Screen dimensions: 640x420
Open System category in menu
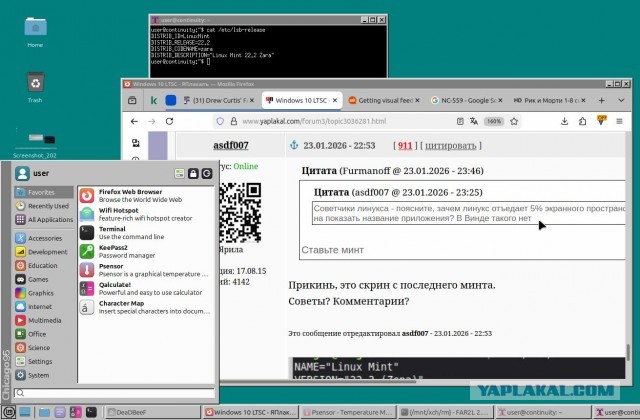coord(44,375)
